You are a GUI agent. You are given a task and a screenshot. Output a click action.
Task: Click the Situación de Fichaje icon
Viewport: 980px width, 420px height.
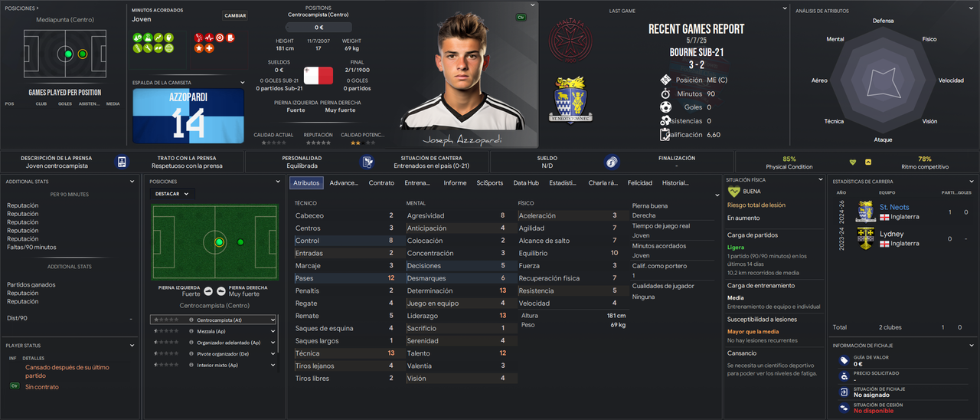pos(844,392)
